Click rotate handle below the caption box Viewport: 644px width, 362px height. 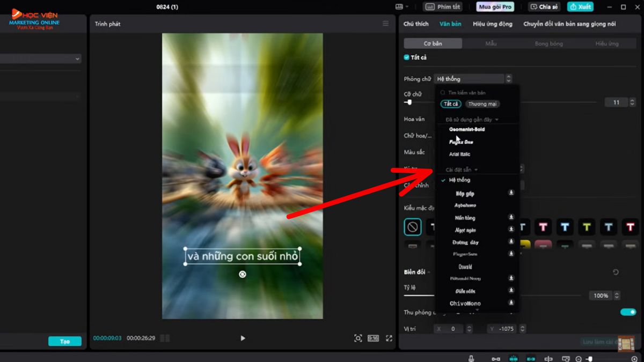coord(243,274)
